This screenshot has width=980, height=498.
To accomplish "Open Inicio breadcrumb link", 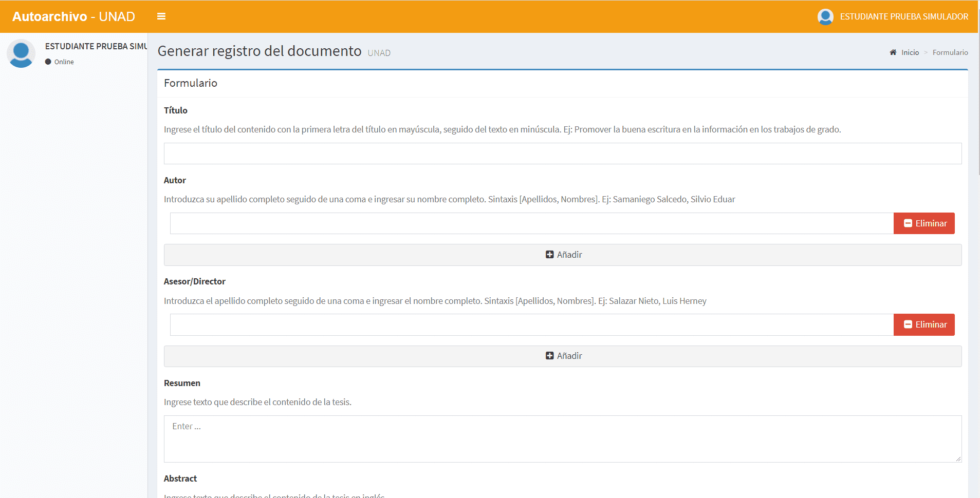I will (x=910, y=52).
